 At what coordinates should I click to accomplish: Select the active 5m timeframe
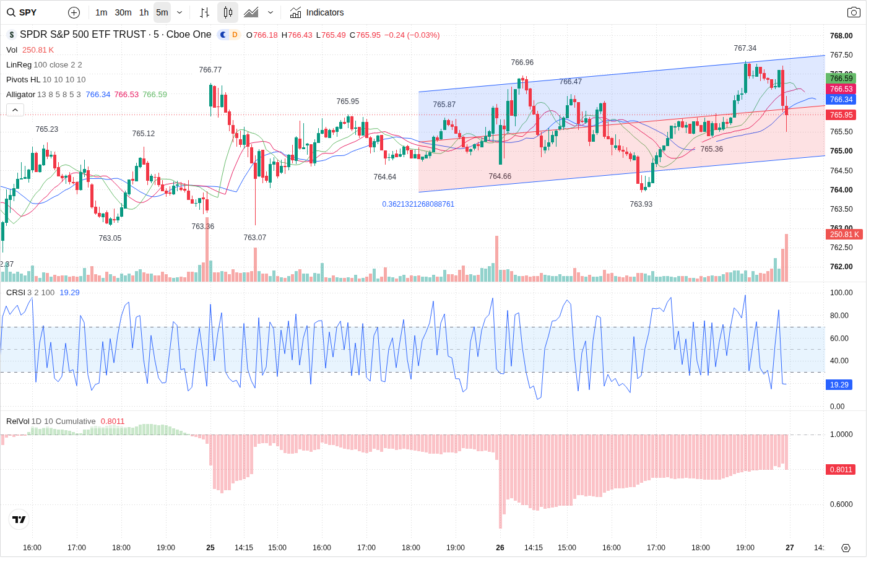pos(162,12)
